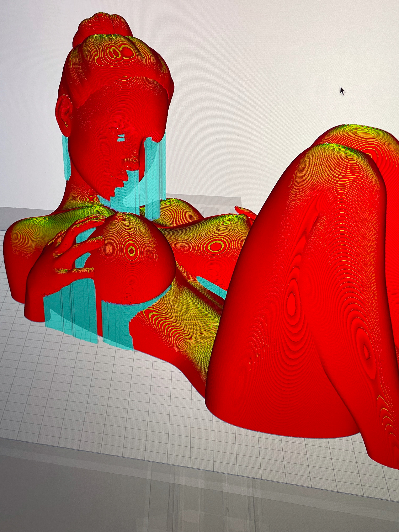Select the thin teal support near the waist
Screen dimensions: 399x532
pos(212,286)
